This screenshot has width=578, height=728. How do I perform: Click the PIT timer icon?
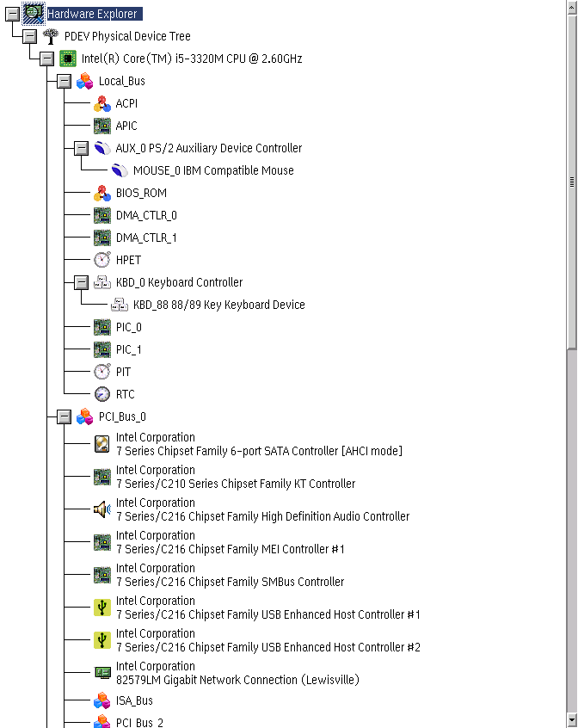102,372
